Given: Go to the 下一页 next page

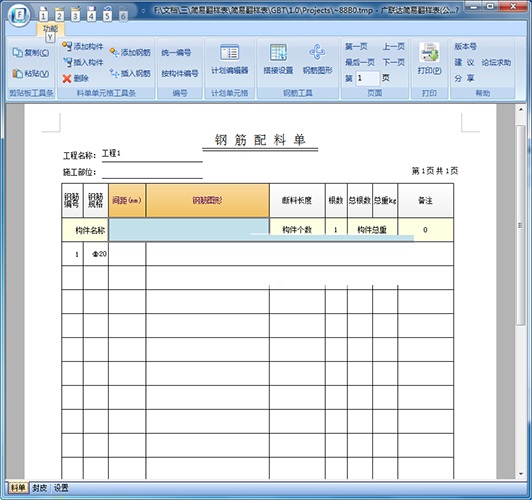Looking at the screenshot, I should [394, 62].
